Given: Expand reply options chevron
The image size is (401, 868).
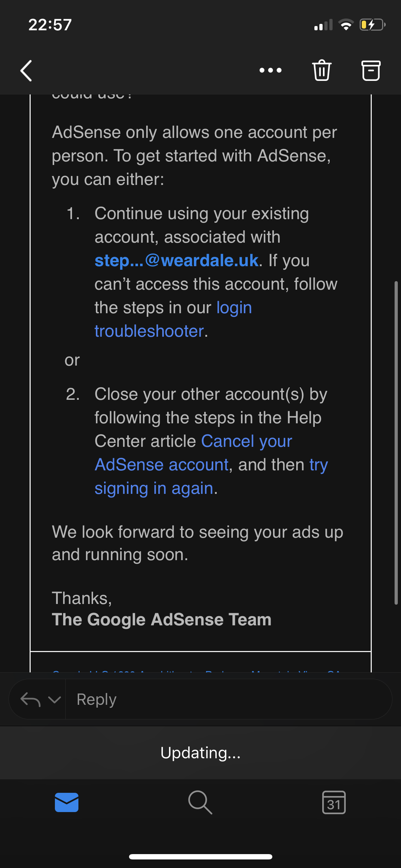Looking at the screenshot, I should point(54,699).
